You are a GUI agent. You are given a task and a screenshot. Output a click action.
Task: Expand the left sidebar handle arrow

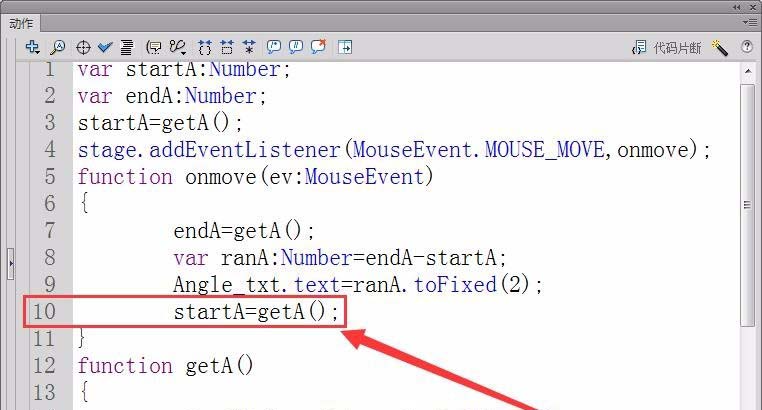click(11, 264)
